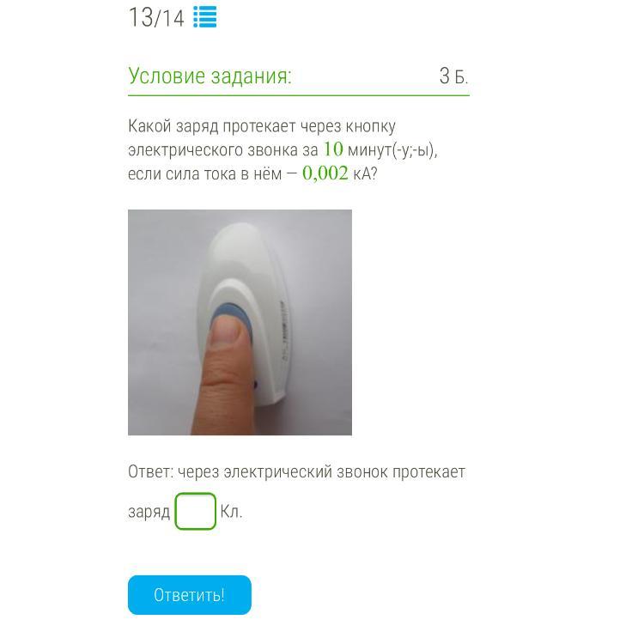Screen dimensions: 644x644
Task: Submit the answer with the Ответить! button
Action: pos(190,595)
